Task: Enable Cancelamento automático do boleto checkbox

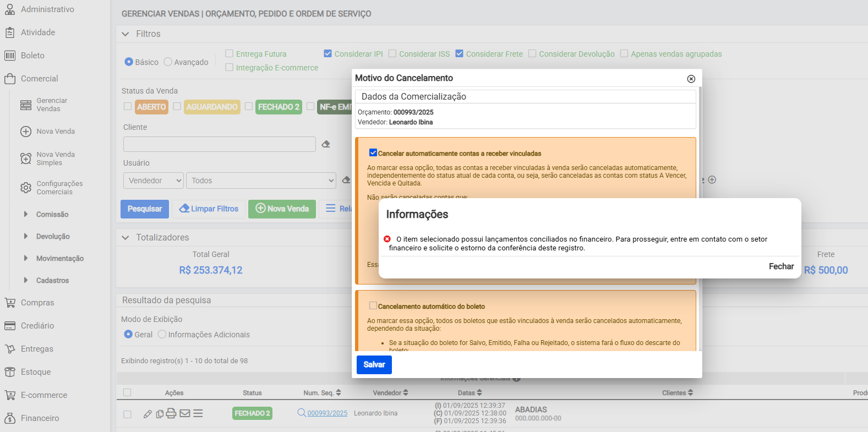Action: [x=373, y=306]
